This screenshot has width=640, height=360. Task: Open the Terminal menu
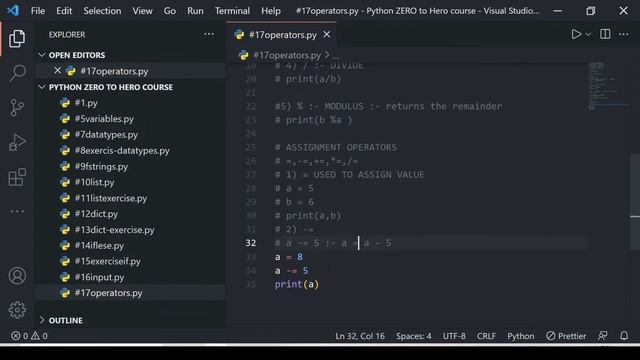(232, 11)
